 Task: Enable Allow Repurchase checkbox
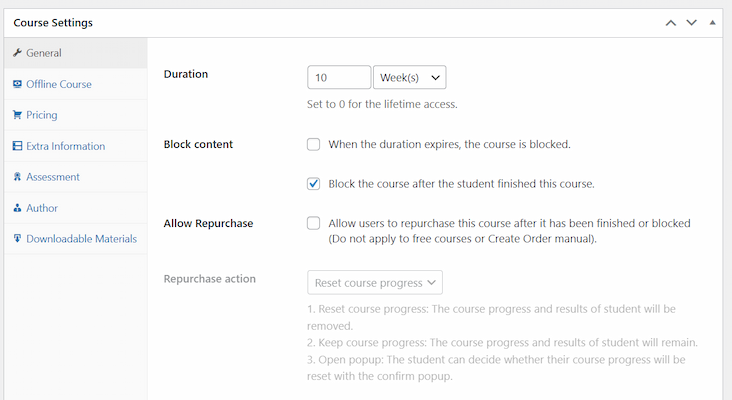tap(314, 223)
